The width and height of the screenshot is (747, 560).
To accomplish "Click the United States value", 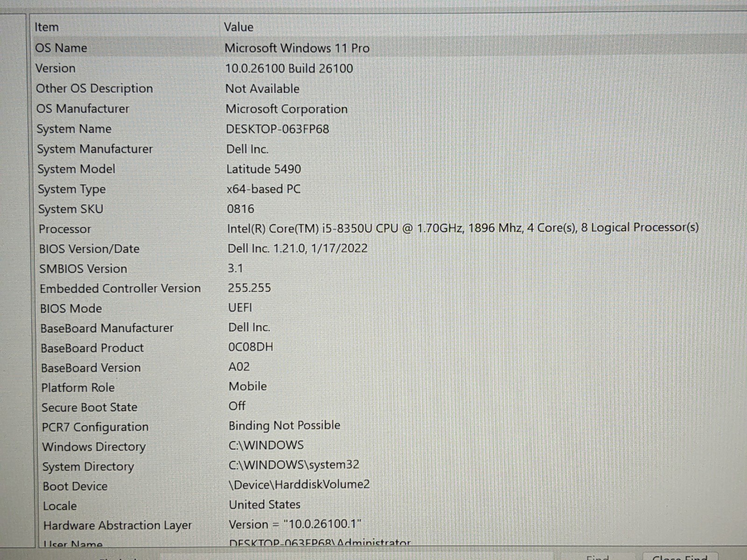I will click(265, 504).
